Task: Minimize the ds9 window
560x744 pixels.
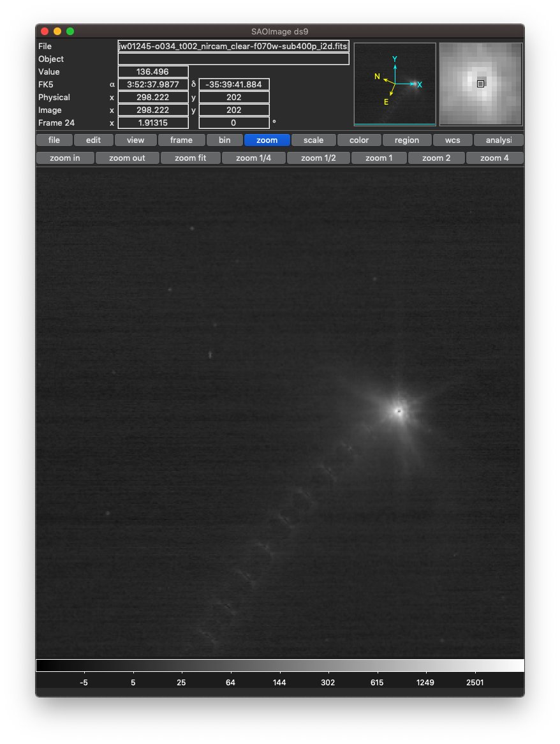Action: 57,31
